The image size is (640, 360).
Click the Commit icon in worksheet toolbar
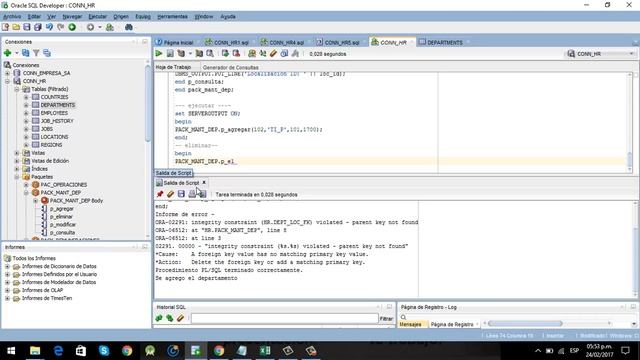[225, 53]
